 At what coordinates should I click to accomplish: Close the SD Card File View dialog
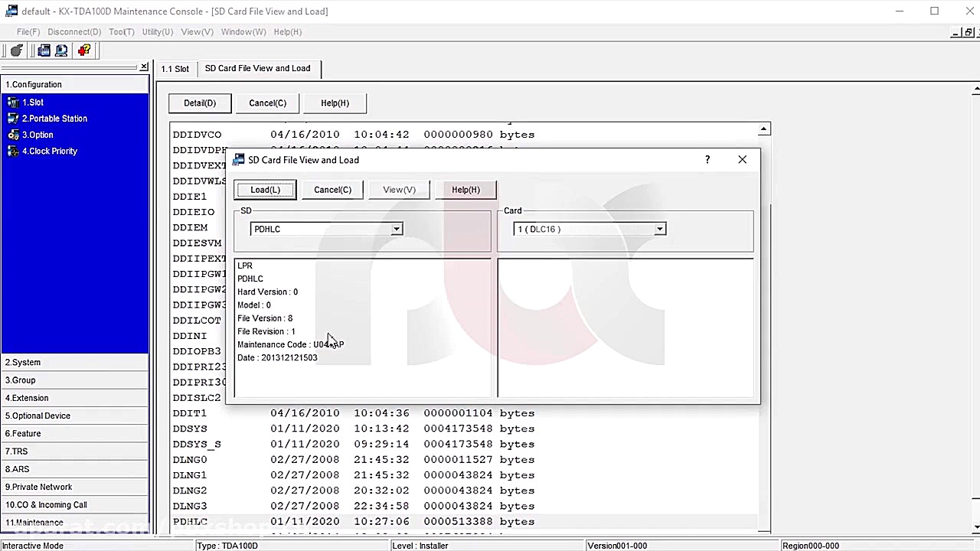point(742,159)
